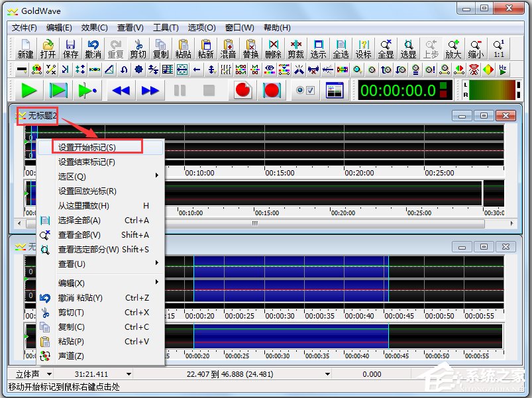
Task: Click the 选显 view-selection toolbar icon
Action: [x=408, y=48]
